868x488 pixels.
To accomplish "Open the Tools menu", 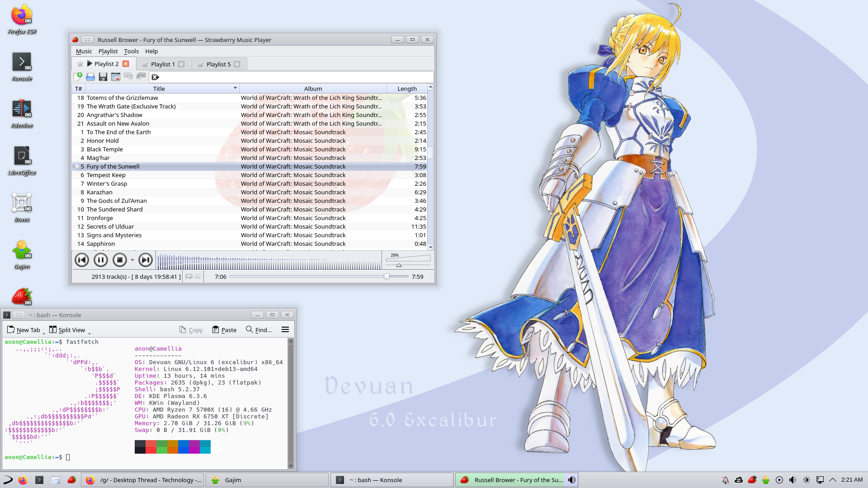I will tap(131, 51).
